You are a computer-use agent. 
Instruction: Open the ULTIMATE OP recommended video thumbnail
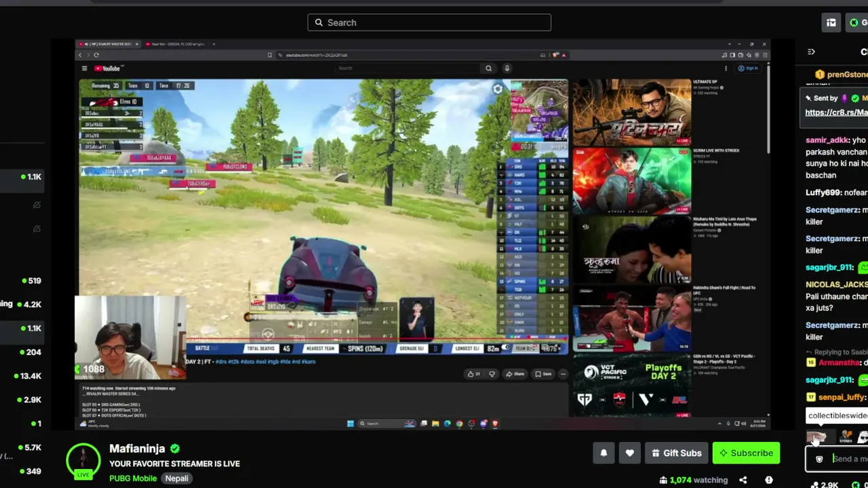pyautogui.click(x=632, y=112)
